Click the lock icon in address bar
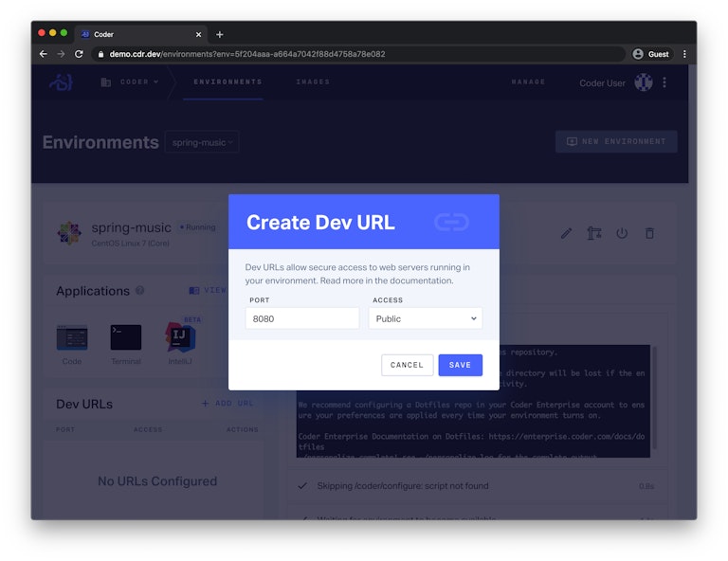The height and width of the screenshot is (561, 728). point(100,54)
